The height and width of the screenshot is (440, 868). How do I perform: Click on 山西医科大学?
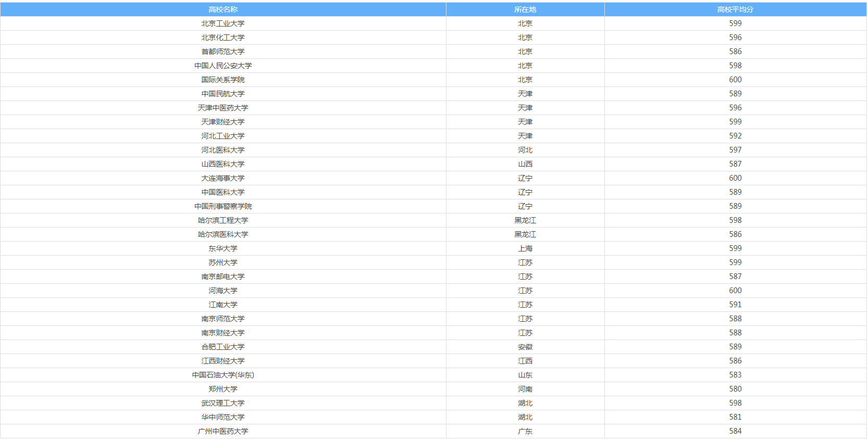click(x=223, y=164)
